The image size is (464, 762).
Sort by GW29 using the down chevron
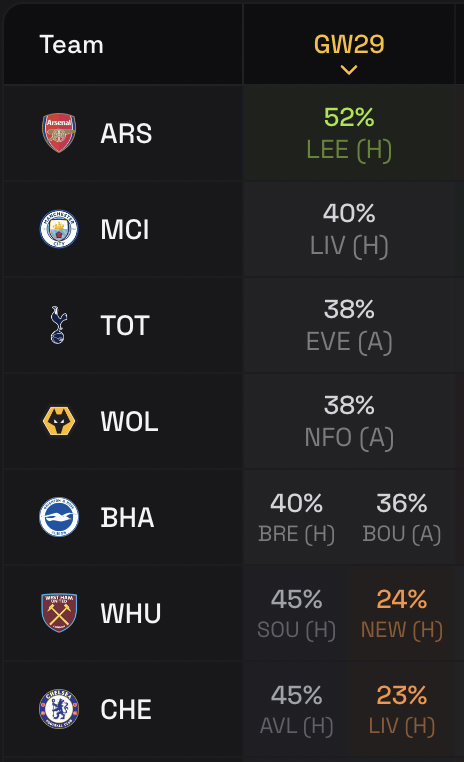(349, 70)
